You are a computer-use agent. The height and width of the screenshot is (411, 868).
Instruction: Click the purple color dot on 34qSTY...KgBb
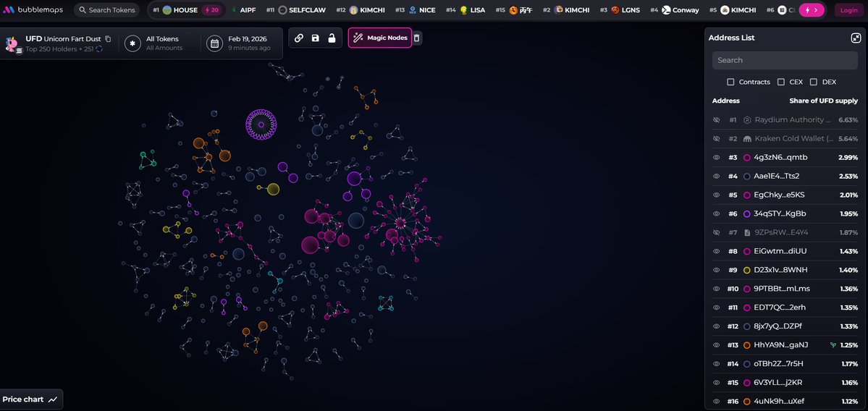[747, 214]
